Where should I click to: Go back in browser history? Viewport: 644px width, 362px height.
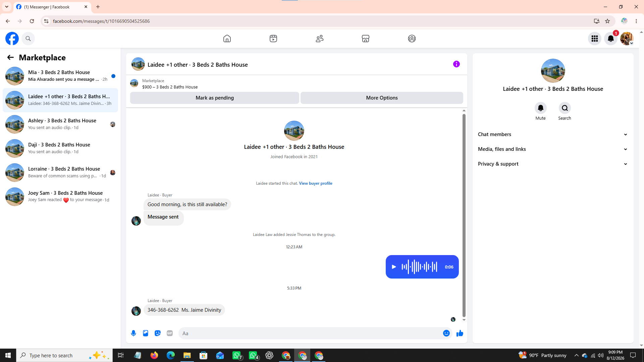8,21
